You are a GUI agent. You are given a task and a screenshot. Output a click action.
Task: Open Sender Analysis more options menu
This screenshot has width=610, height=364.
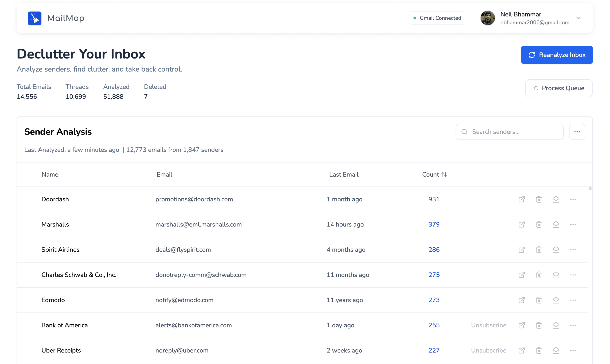[x=577, y=132]
